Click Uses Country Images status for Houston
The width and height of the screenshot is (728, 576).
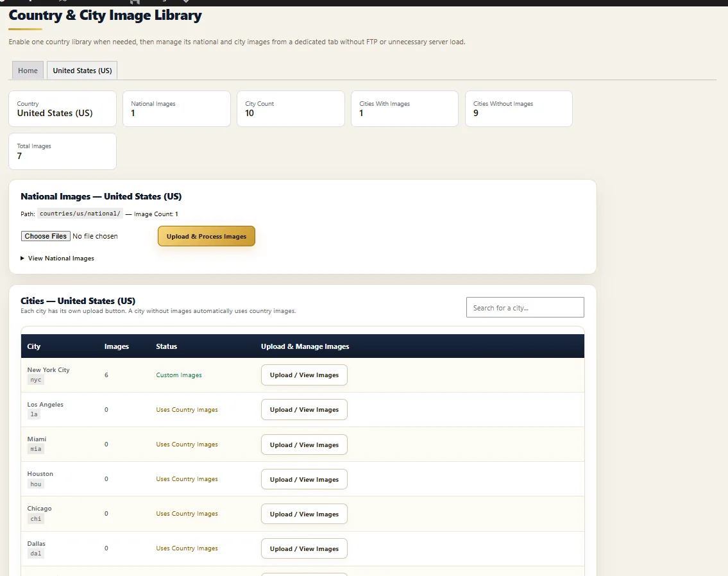pos(187,479)
